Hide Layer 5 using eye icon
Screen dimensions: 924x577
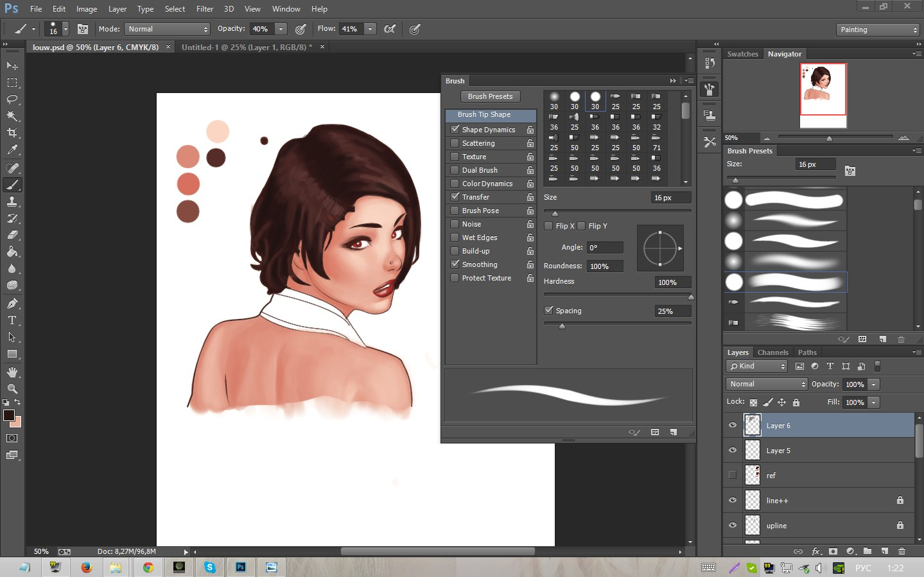733,451
